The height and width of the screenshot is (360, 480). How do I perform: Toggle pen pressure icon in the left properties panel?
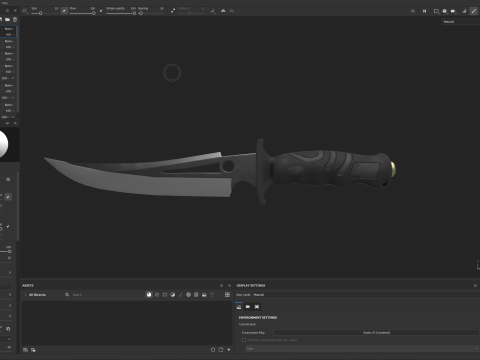8,197
